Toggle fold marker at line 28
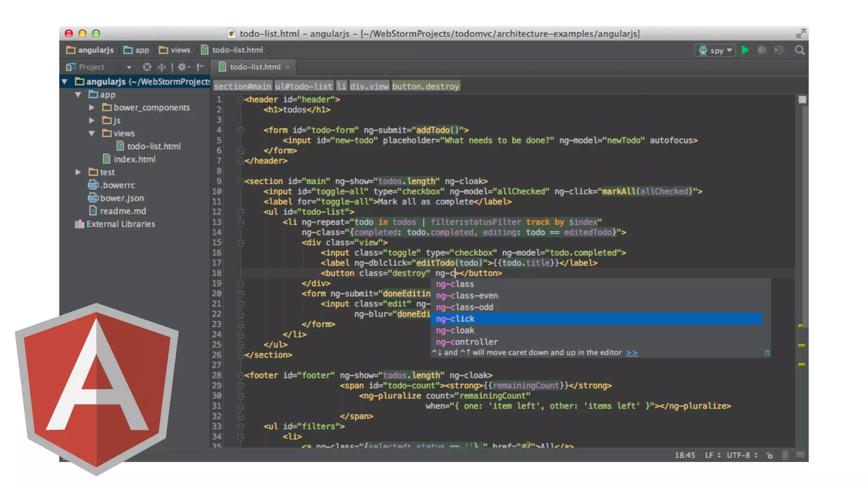The image size is (868, 488). coord(240,375)
